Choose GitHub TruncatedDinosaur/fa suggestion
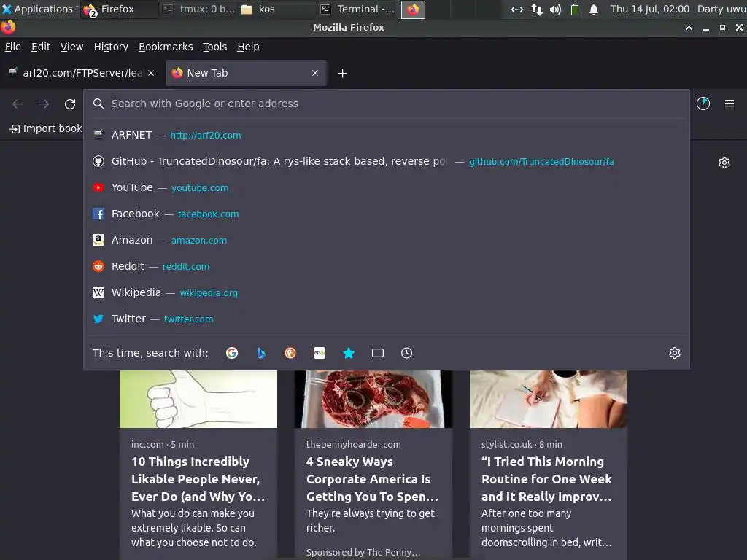The image size is (747, 560). point(387,161)
